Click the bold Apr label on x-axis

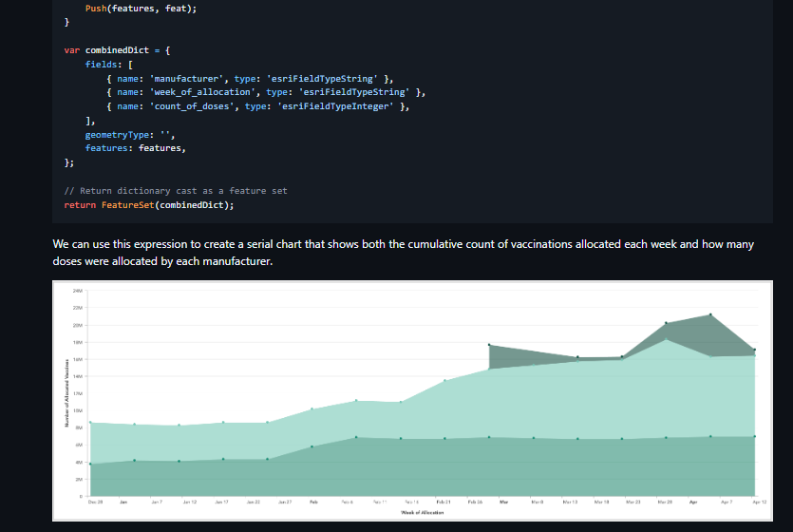click(x=693, y=500)
